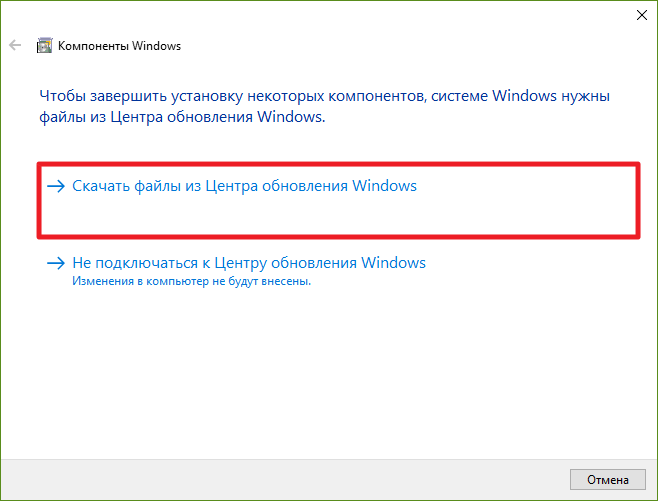
Task: Click the heading line файлы из Центра обновления Windows.
Action: 182,117
